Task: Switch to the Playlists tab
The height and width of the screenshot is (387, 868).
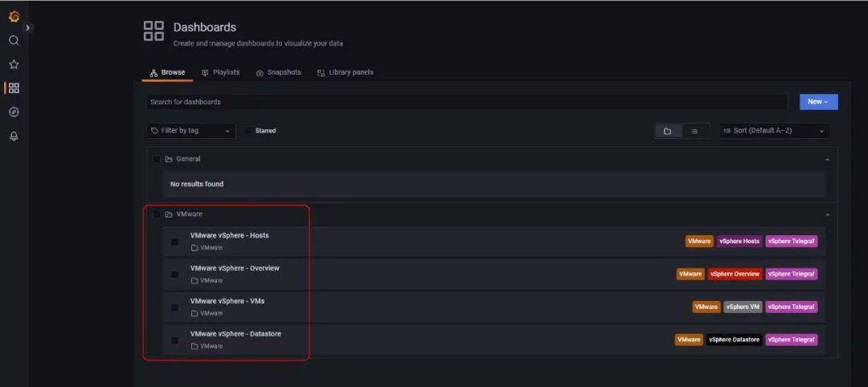Action: (220, 72)
